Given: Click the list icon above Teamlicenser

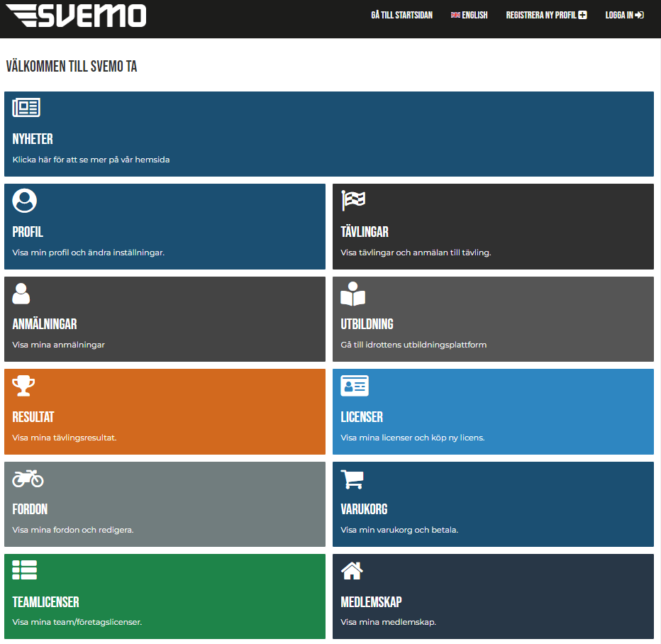Looking at the screenshot, I should tap(25, 570).
